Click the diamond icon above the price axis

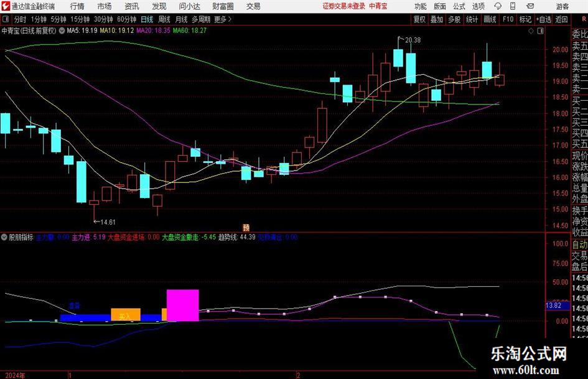point(531,30)
